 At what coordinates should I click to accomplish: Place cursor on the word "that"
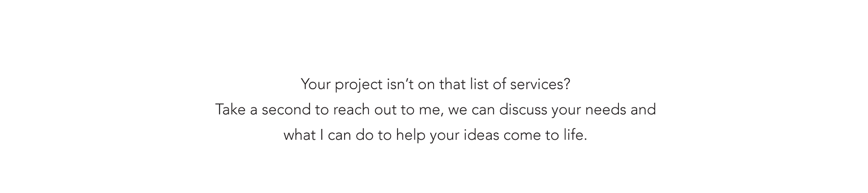pos(452,84)
